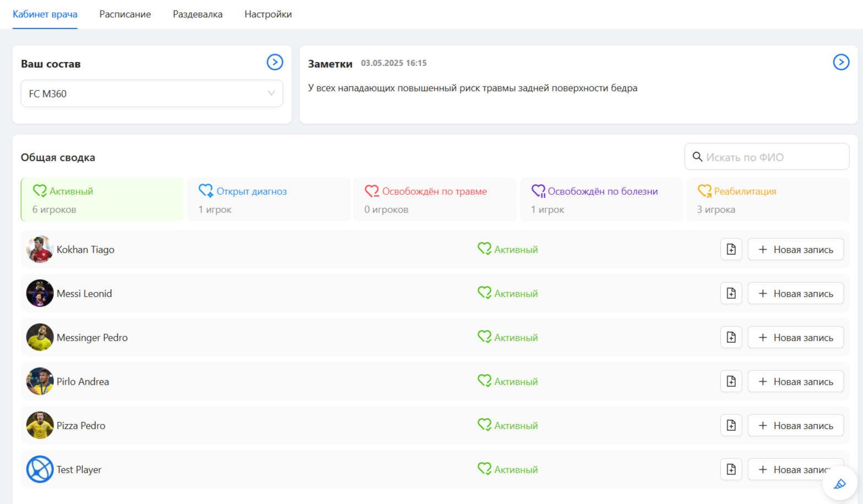This screenshot has height=504, width=863.
Task: Filter by Открыт диагноз status card
Action: click(269, 200)
